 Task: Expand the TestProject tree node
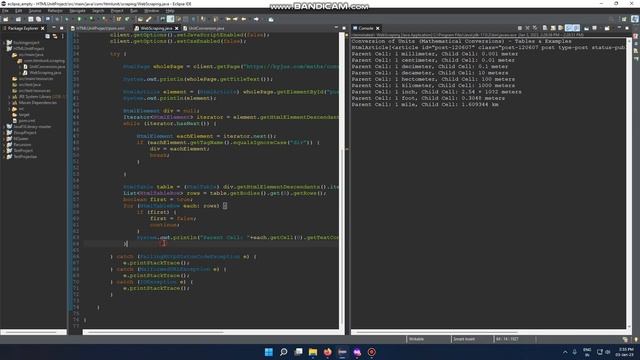[x=4, y=151]
